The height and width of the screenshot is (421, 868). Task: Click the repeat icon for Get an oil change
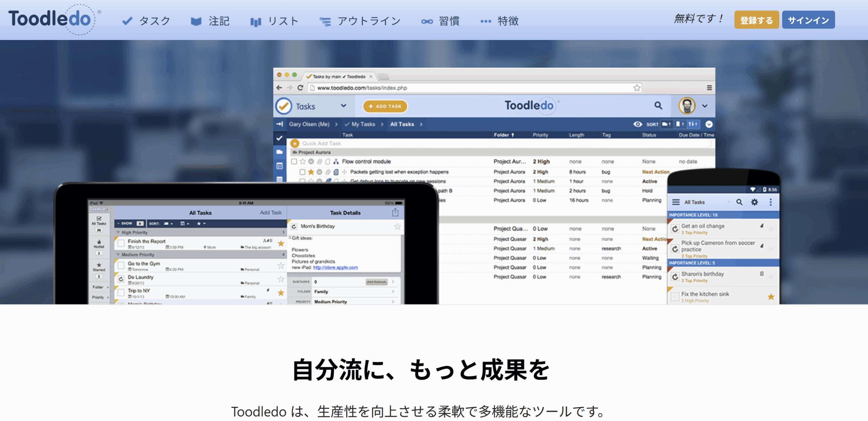pyautogui.click(x=675, y=229)
